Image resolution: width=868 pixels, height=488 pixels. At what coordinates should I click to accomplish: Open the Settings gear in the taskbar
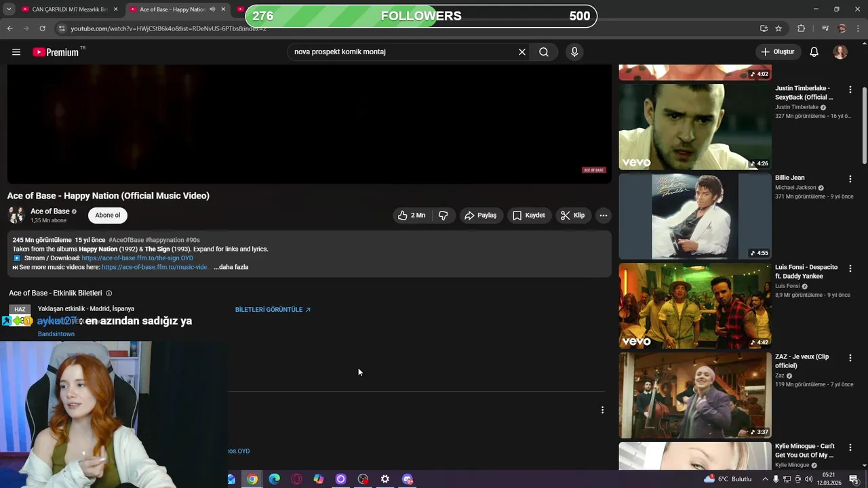point(385,479)
